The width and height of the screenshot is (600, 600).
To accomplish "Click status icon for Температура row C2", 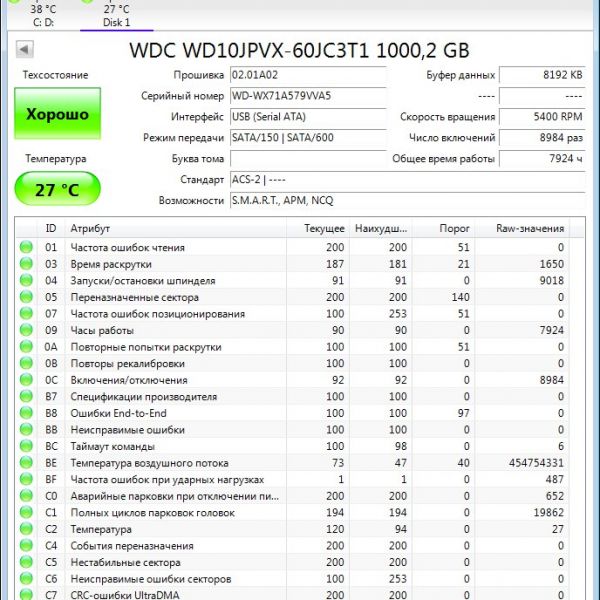I will (x=26, y=529).
